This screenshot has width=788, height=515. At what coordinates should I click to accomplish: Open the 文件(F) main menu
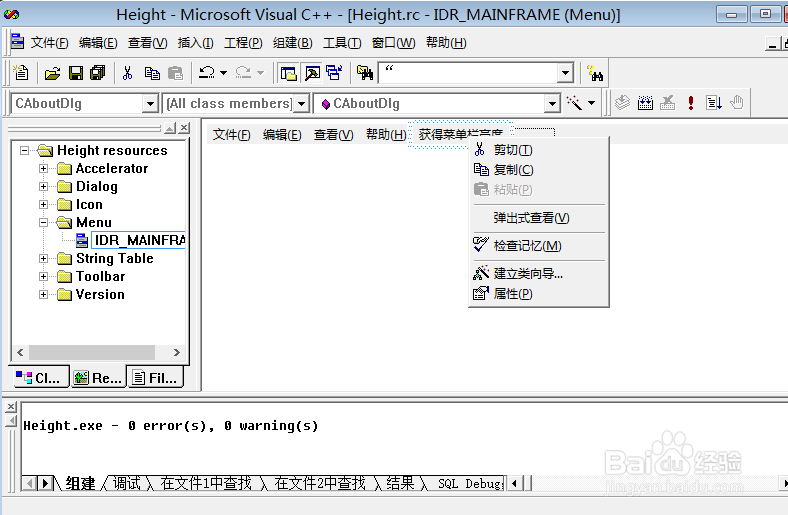49,43
